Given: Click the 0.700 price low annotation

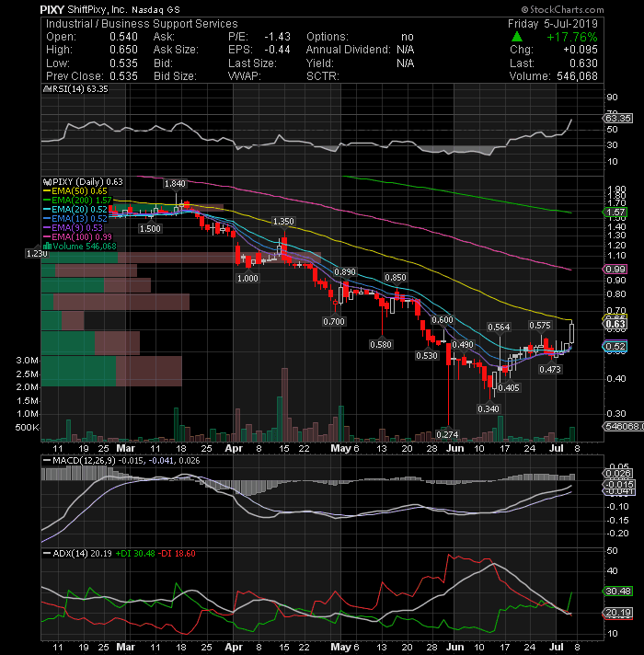Looking at the screenshot, I should (x=334, y=321).
